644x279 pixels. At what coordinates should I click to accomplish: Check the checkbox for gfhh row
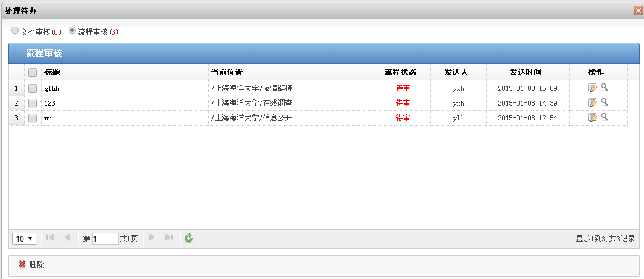point(33,88)
